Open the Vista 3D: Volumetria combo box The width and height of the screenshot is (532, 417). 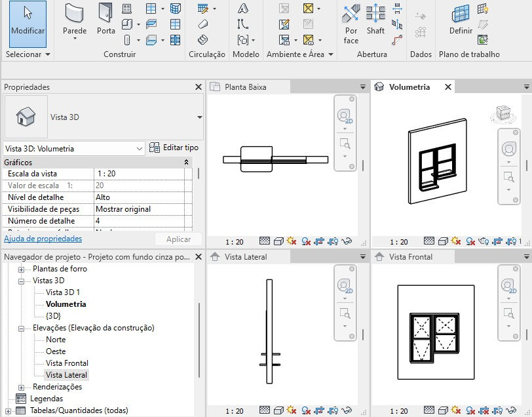(73, 149)
